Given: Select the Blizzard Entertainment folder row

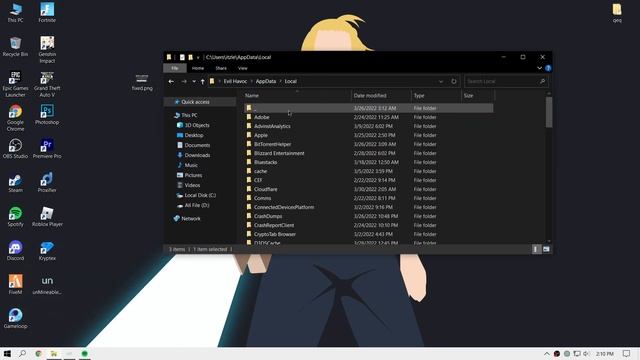Looking at the screenshot, I should click(369, 153).
